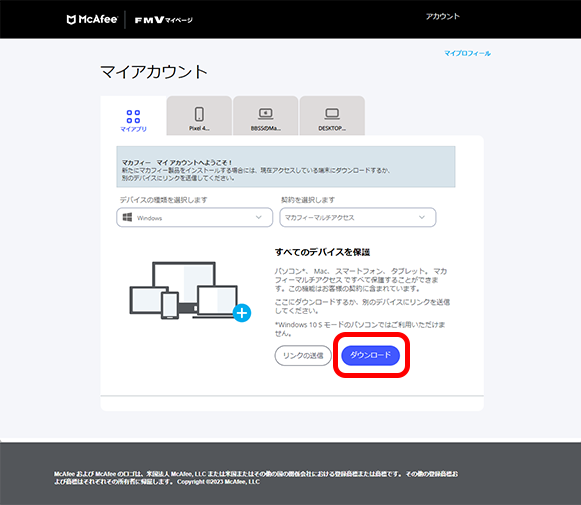Viewport: 581px width, 505px height.
Task: Open the マイプロフィール link
Action: (x=467, y=53)
